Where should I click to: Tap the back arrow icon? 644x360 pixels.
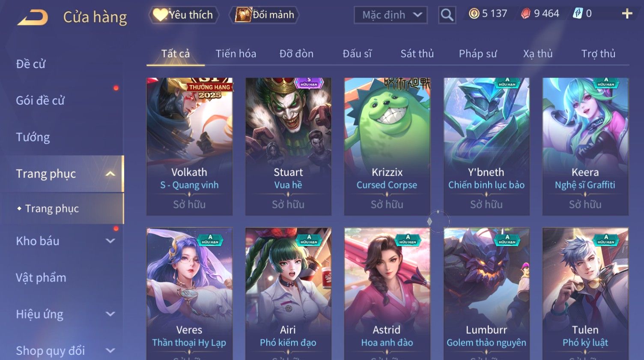coord(33,18)
